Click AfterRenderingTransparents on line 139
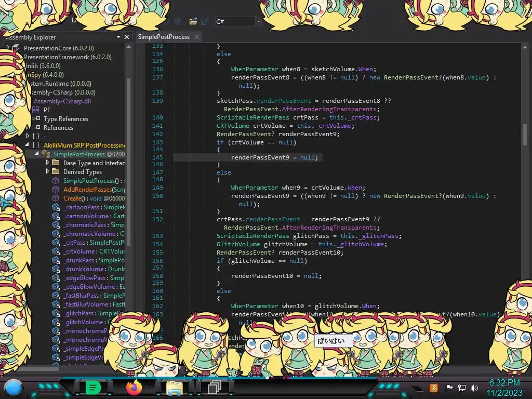Viewport: 532px width, 399px height. click(329, 109)
